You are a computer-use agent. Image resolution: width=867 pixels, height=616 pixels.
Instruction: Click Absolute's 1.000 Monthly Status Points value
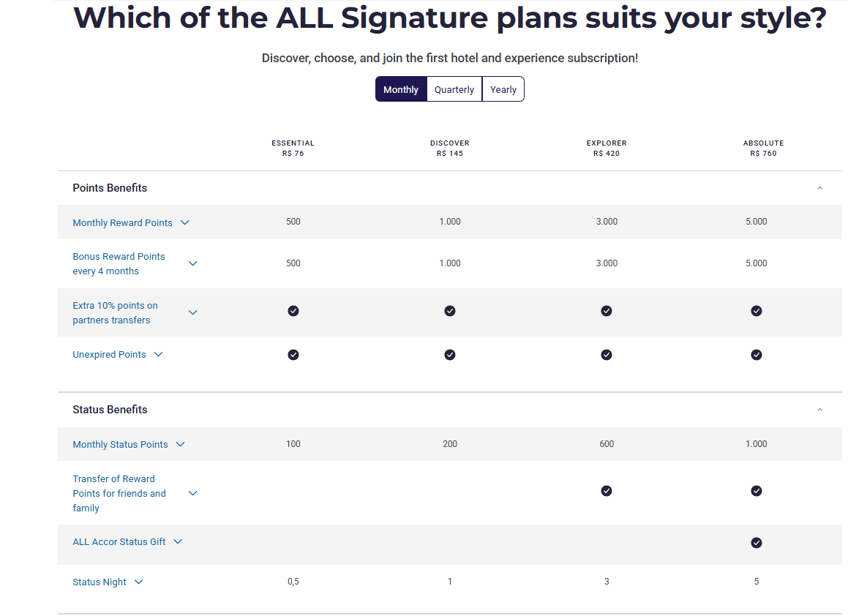coord(757,444)
